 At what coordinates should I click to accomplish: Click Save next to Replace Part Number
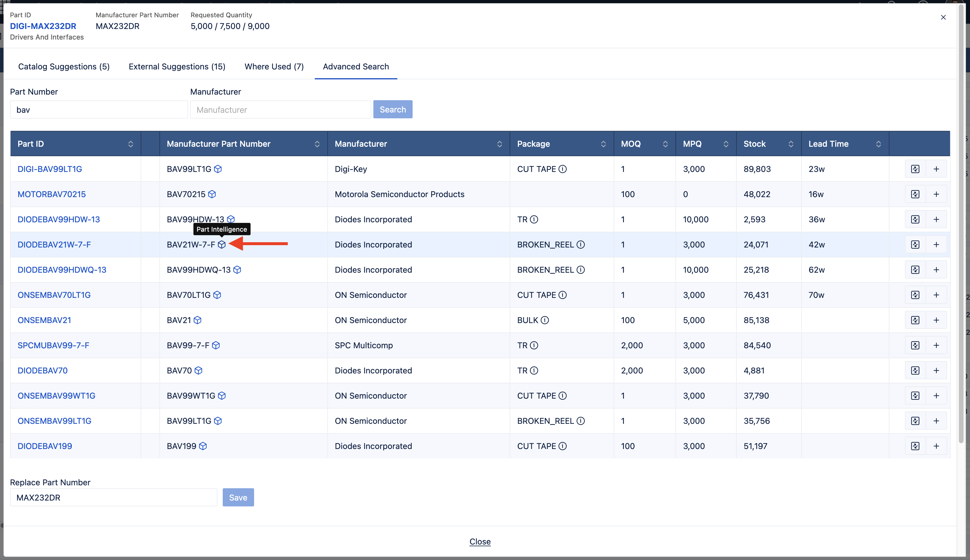tap(238, 497)
